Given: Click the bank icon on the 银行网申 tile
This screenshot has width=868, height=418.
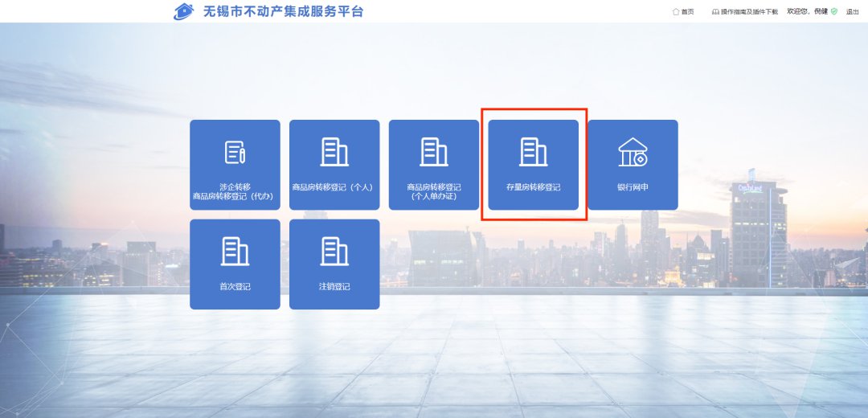Looking at the screenshot, I should click(633, 152).
